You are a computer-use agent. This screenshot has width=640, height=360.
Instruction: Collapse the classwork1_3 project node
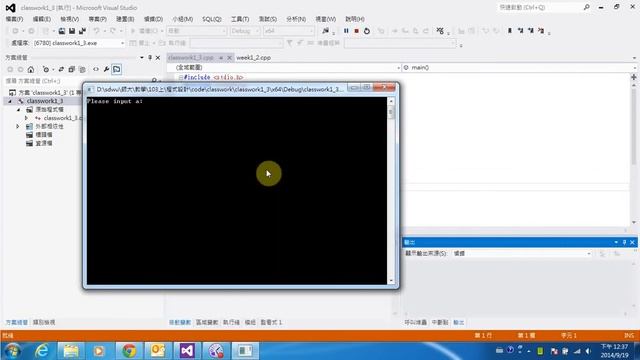point(10,101)
